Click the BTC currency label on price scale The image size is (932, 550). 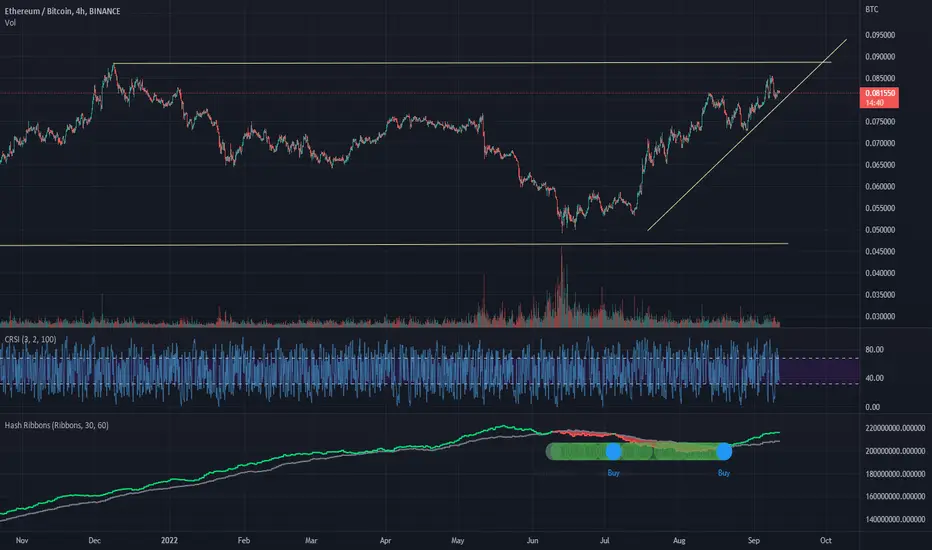coord(871,9)
